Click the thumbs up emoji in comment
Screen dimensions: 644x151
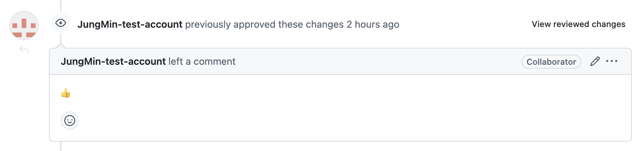tap(66, 93)
